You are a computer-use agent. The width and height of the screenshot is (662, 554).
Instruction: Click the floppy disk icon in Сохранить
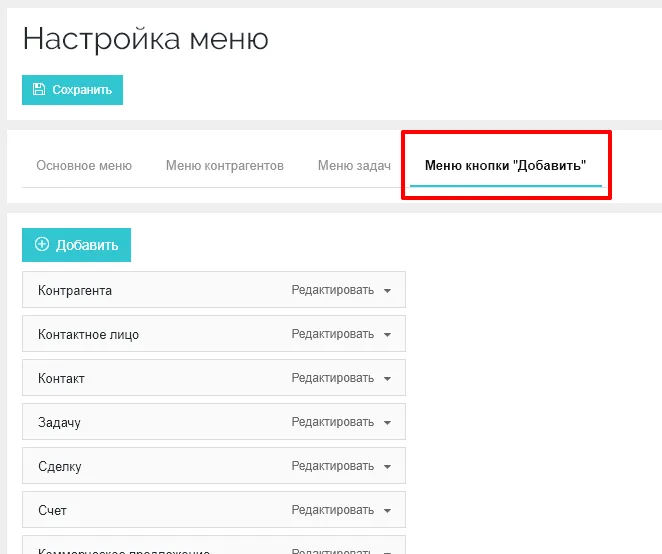pyautogui.click(x=39, y=90)
